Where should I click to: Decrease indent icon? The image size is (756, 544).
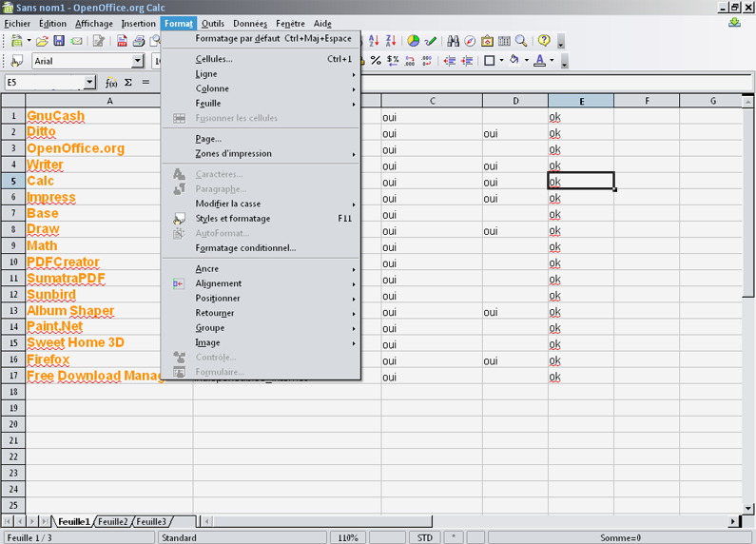coord(450,61)
